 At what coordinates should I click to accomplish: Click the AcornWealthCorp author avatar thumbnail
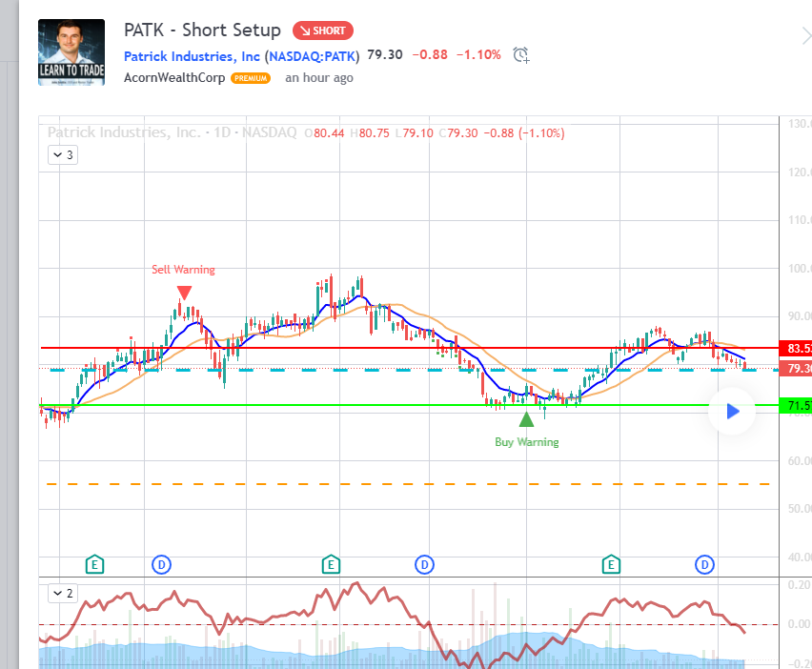[71, 52]
